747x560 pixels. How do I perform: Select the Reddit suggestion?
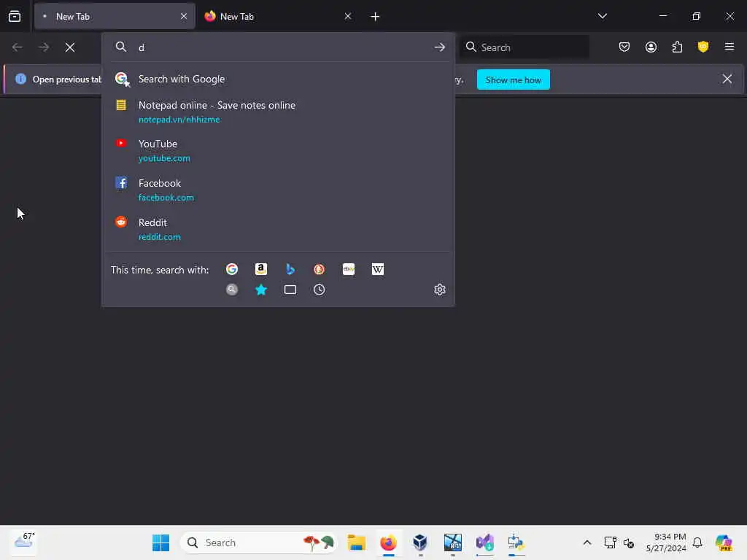(278, 230)
